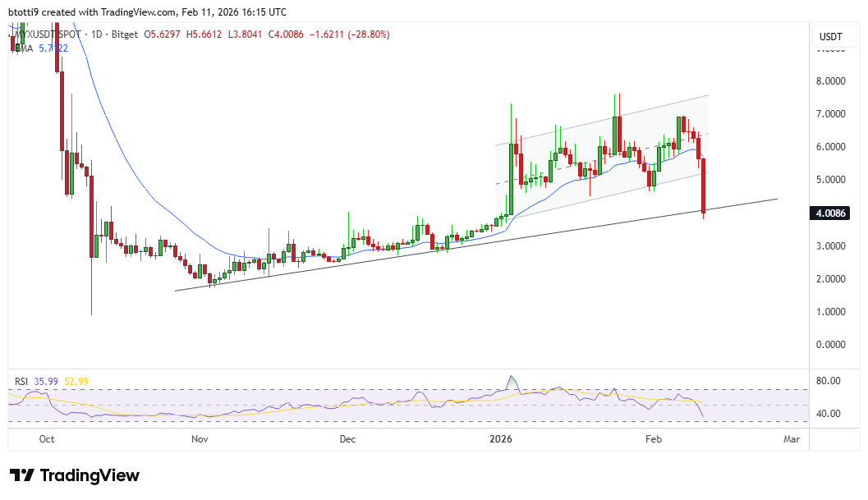This screenshot has height=500, width=868.
Task: Click the Oct label on time axis
Action: coord(47,439)
